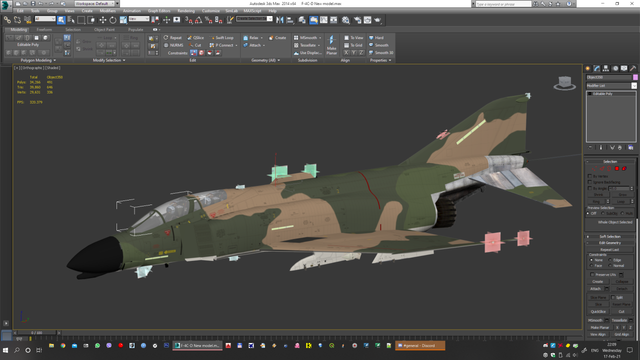This screenshot has width=640, height=360.
Task: Choose the Rectangular Selection Region icon
Action: pyautogui.click(x=81, y=20)
